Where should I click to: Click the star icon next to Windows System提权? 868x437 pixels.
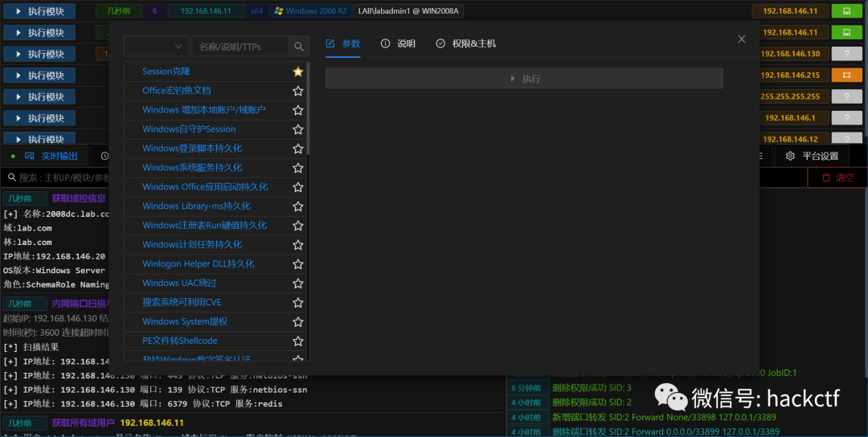[x=297, y=322]
